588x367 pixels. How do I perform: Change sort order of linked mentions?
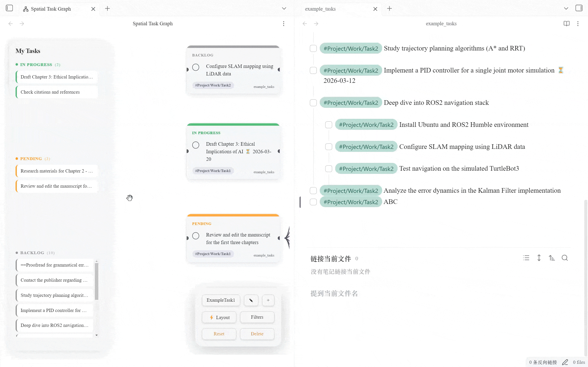552,258
